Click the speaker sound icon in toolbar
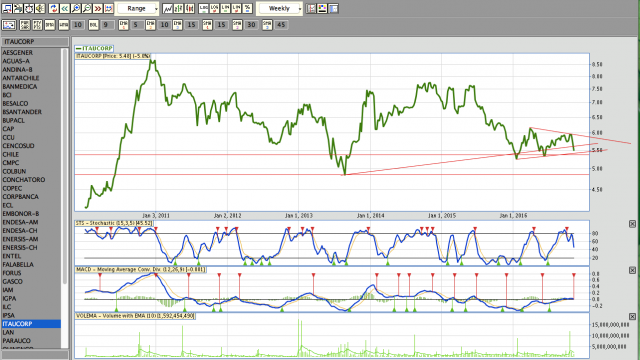 [x=40, y=8]
